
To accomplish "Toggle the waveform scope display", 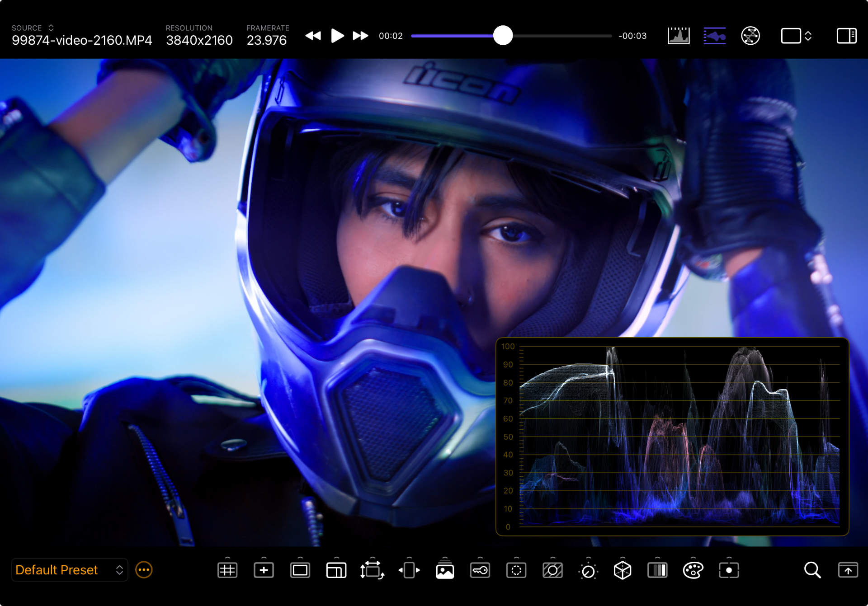I will (x=714, y=36).
